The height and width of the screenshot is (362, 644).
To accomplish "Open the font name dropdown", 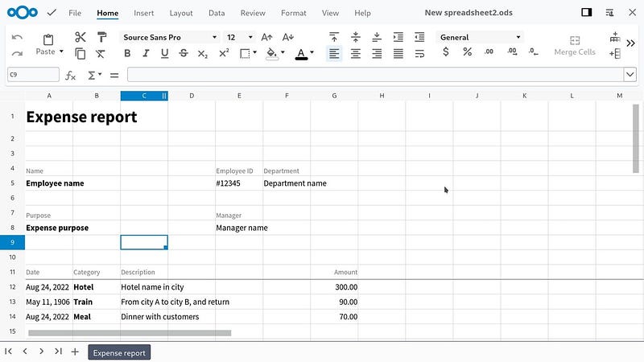I will pyautogui.click(x=214, y=37).
